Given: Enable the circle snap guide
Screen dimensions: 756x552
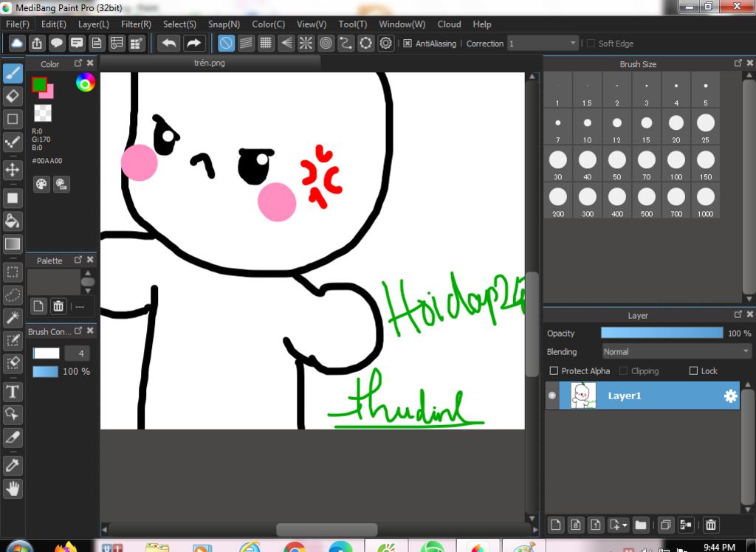Looking at the screenshot, I should [x=326, y=44].
